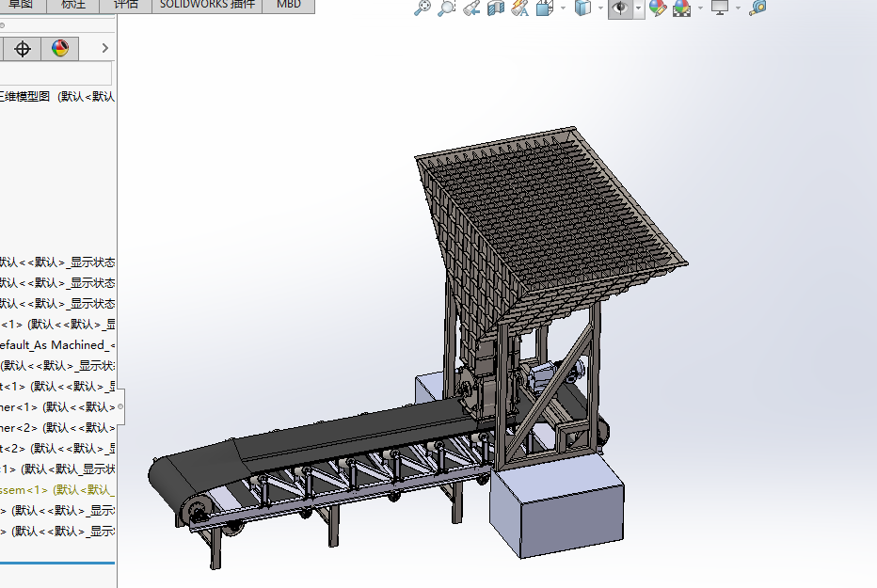
Task: Expand View Settings monitor dropdown arrow
Action: [738, 8]
